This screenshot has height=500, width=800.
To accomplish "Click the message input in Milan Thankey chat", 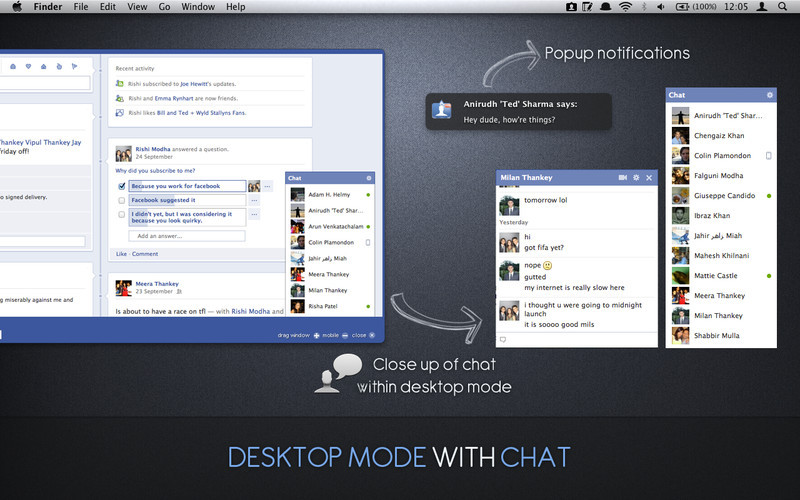I will coord(577,340).
